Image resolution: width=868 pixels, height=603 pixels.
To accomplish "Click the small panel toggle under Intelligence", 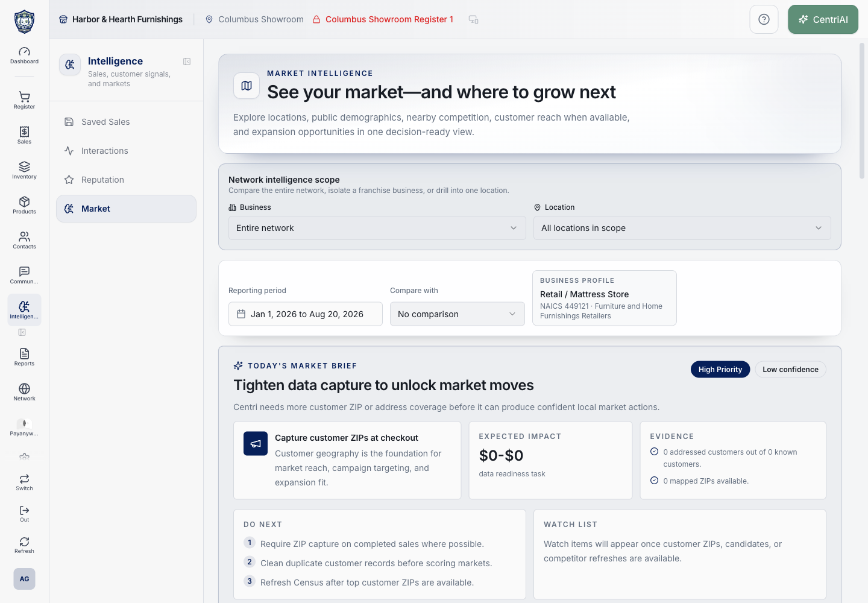I will (22, 332).
